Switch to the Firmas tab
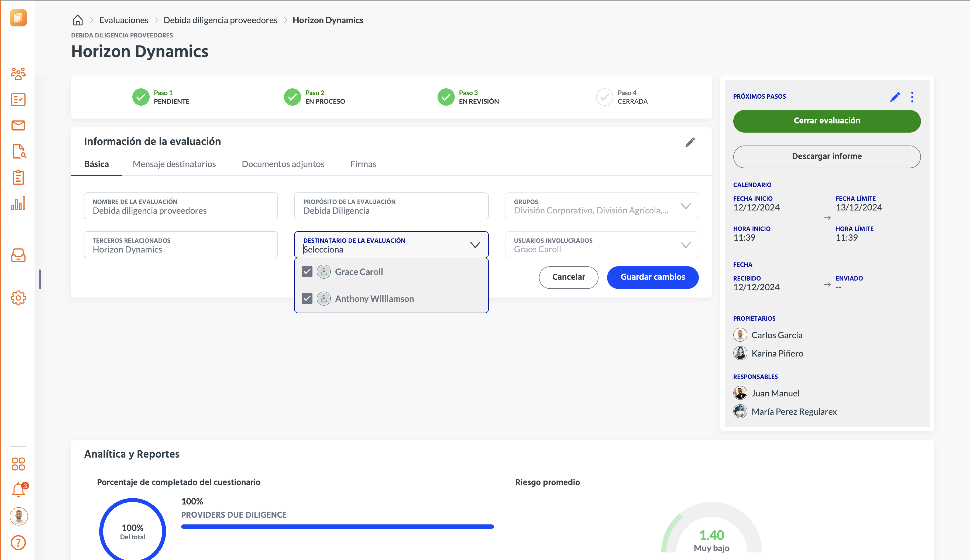 363,164
